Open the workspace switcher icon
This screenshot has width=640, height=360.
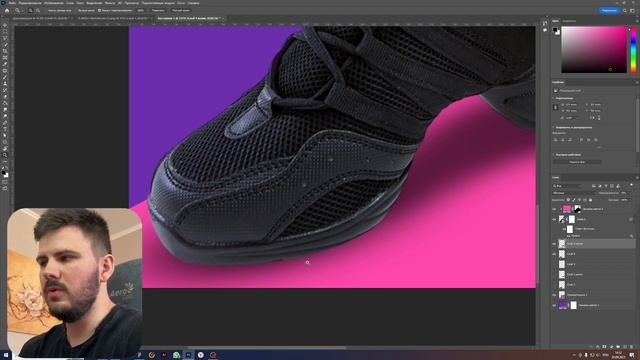coord(632,10)
